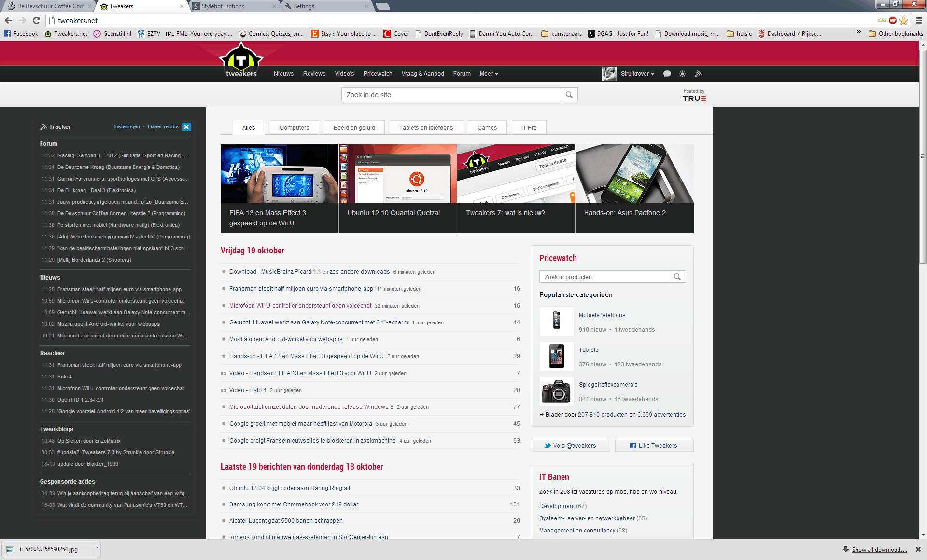
Task: Click the Pricewatch product search magnifier
Action: point(677,277)
